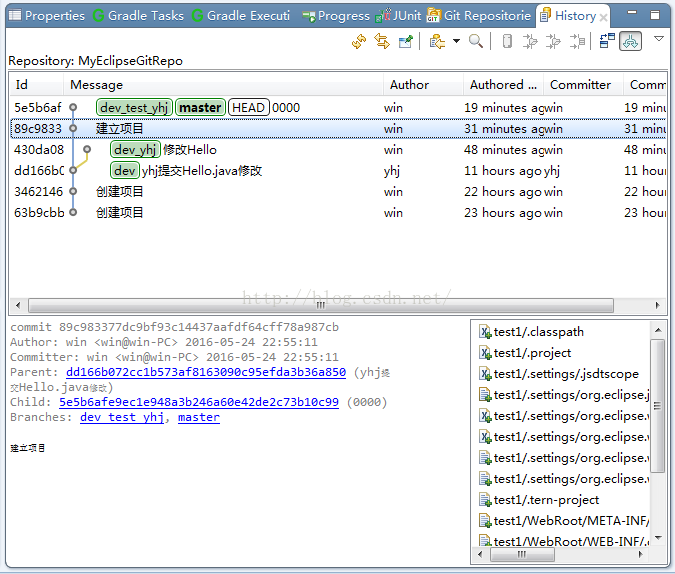
Task: Toggle Show All Branches and Tags
Action: pyautogui.click(x=607, y=42)
